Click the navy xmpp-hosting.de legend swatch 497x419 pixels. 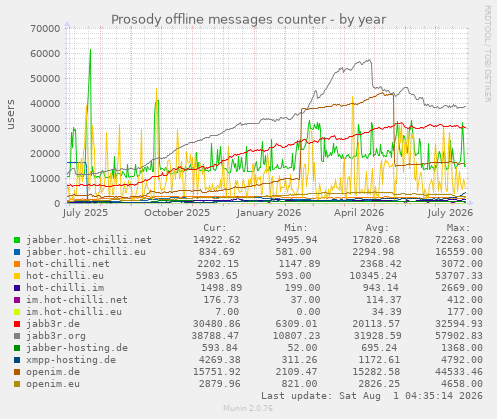point(17,360)
